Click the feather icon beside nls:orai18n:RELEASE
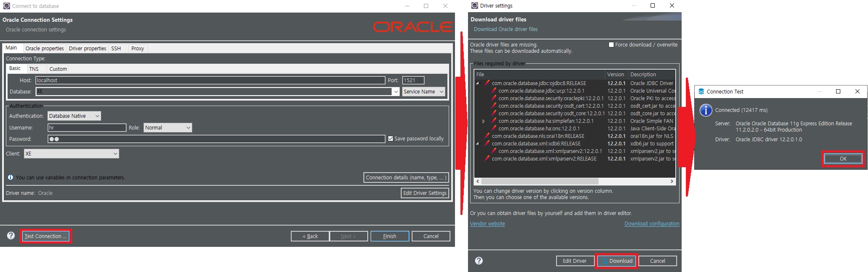 (x=487, y=136)
